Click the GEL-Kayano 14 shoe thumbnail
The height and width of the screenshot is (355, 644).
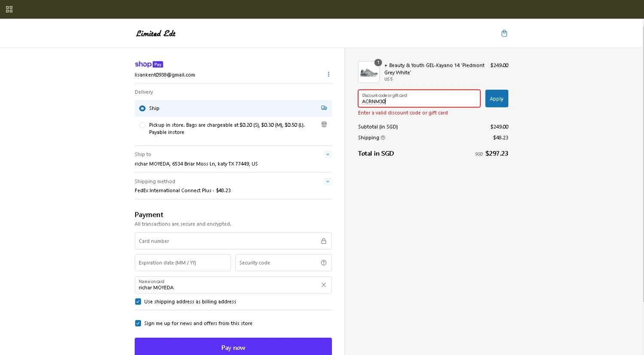369,72
